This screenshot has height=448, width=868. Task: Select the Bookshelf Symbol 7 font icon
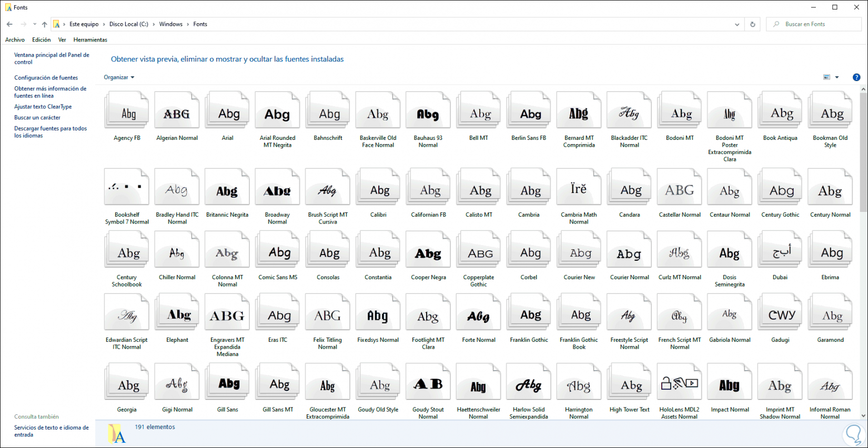(x=127, y=187)
